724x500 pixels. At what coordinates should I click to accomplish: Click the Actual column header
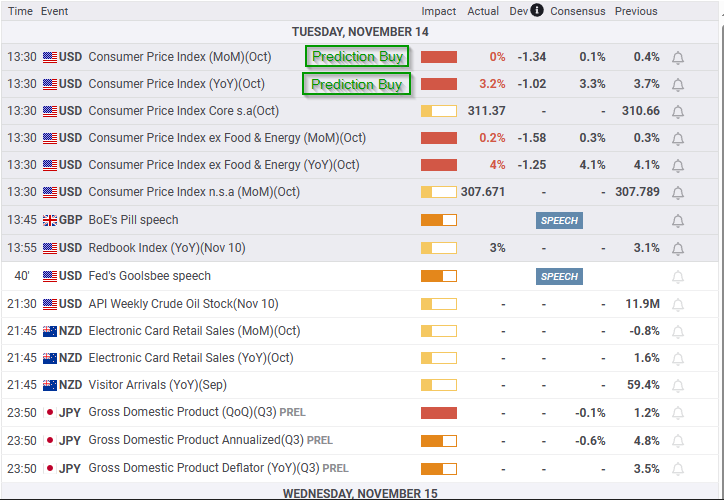point(483,11)
